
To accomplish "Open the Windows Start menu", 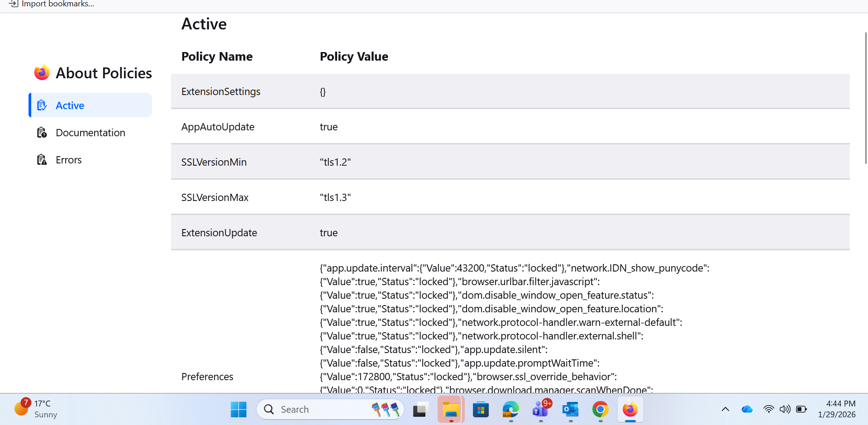I will (238, 409).
